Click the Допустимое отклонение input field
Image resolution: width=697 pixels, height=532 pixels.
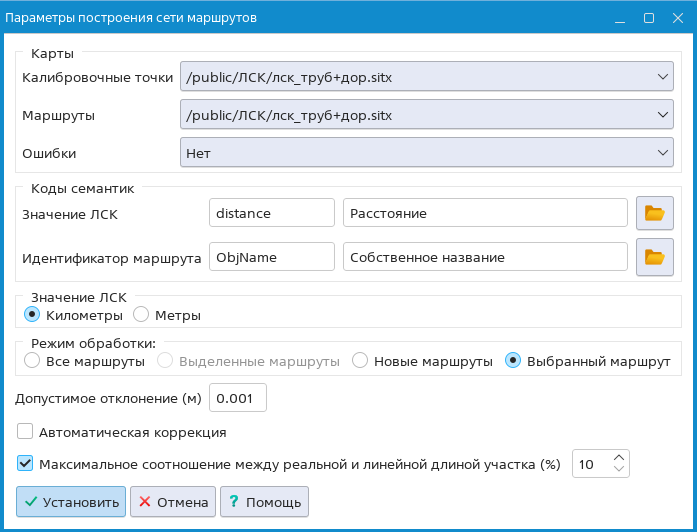point(238,398)
